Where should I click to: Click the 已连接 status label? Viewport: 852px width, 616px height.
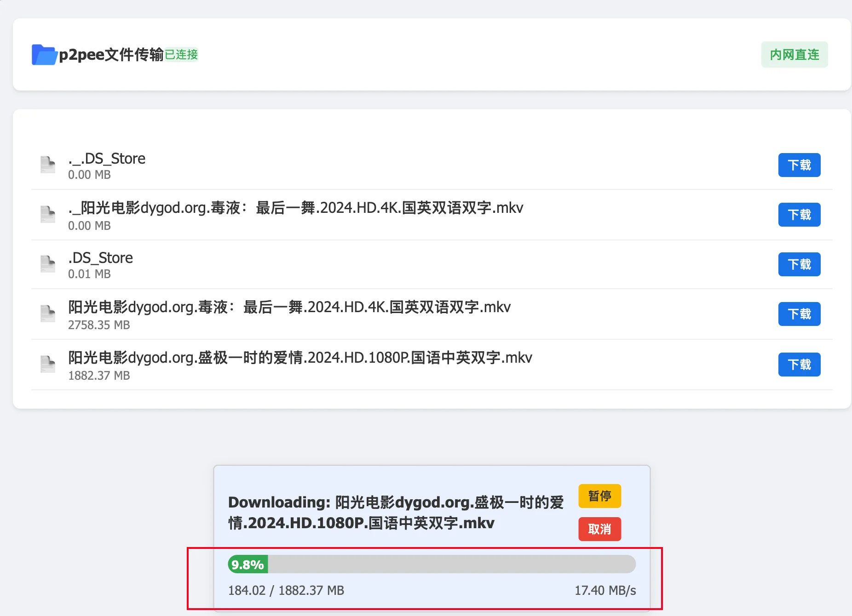pos(181,55)
